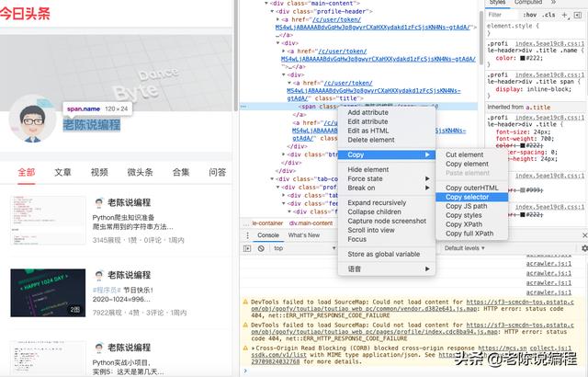
Task: Toggle the :hov element state button
Action: (x=529, y=15)
